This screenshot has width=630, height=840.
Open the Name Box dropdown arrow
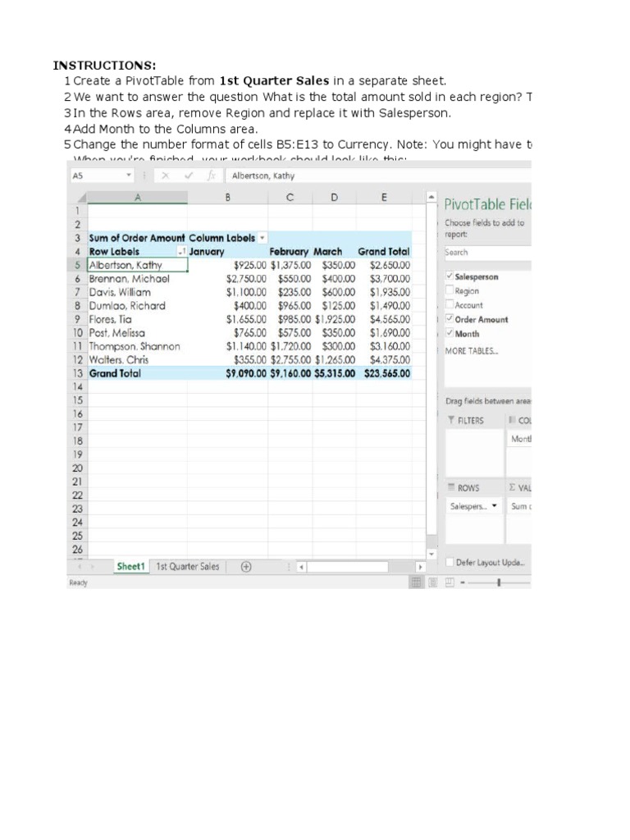pos(129,176)
